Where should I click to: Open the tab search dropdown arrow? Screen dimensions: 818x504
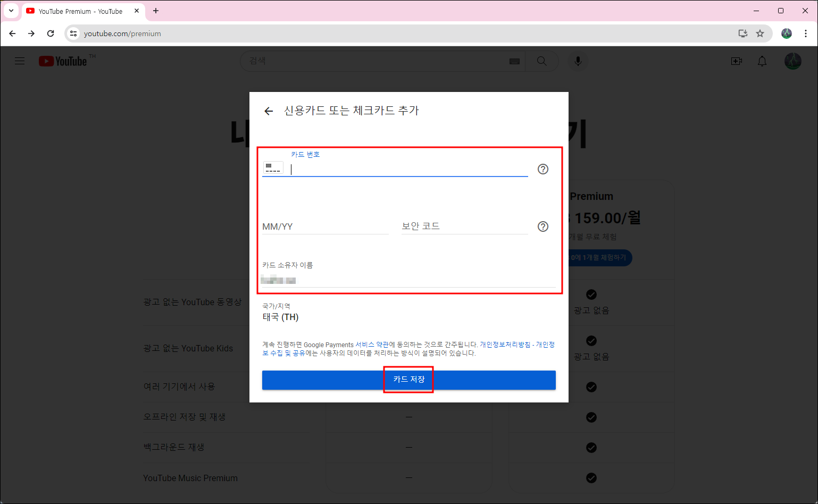click(x=11, y=11)
